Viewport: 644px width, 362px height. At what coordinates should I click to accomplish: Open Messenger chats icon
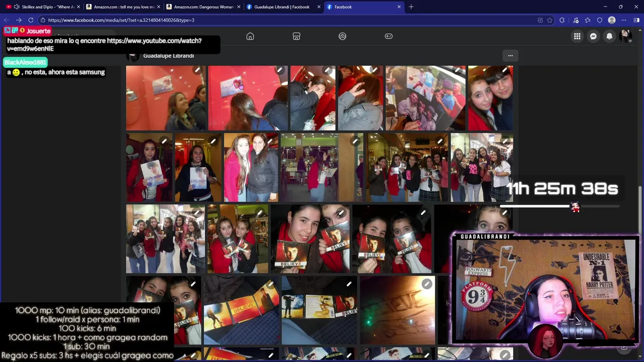[x=593, y=36]
